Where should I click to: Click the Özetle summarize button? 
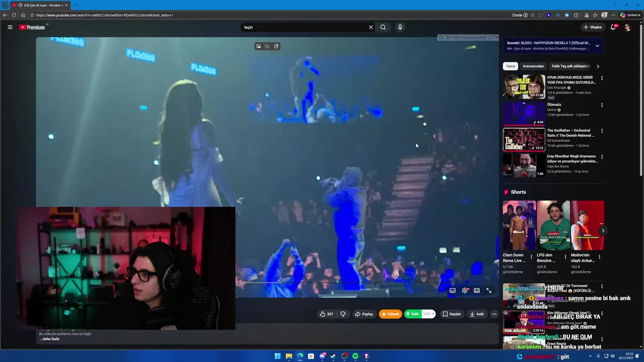pyautogui.click(x=520, y=15)
